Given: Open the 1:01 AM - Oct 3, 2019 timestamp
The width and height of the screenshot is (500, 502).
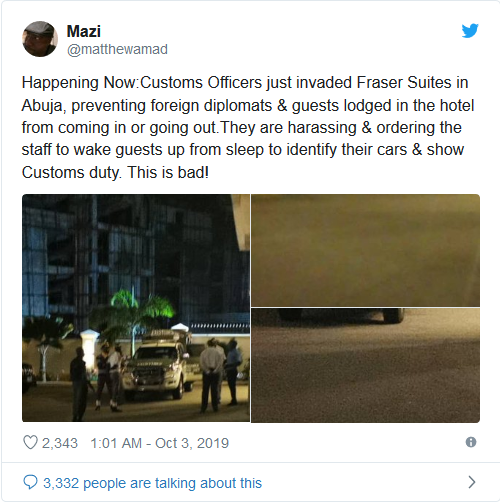Looking at the screenshot, I should click(160, 443).
